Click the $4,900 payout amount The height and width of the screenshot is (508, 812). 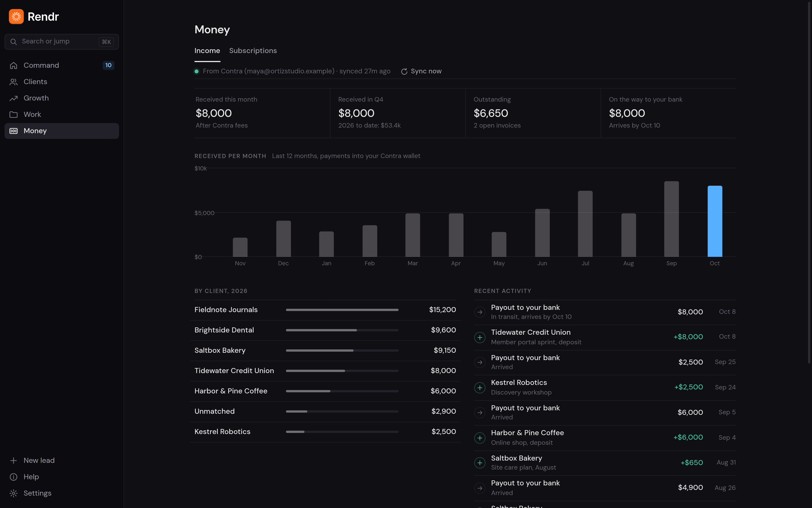click(691, 488)
